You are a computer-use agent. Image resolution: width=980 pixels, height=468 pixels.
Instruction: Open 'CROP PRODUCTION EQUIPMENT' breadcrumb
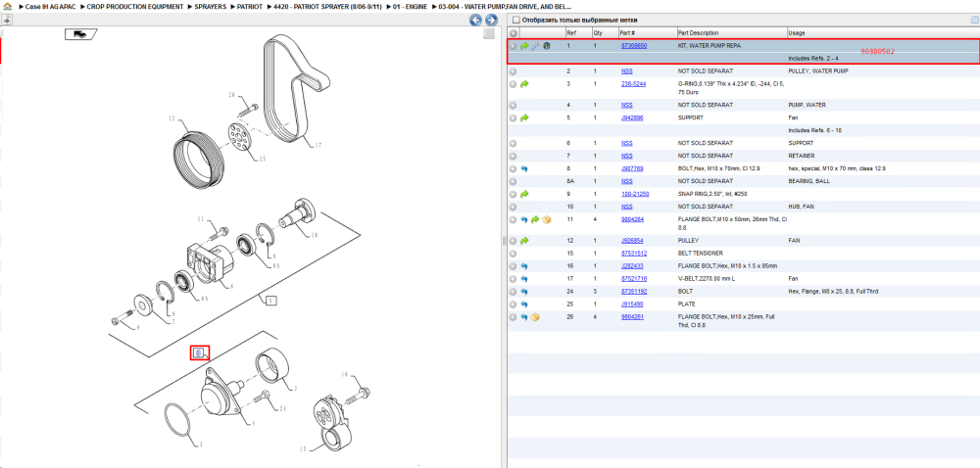[x=135, y=6]
